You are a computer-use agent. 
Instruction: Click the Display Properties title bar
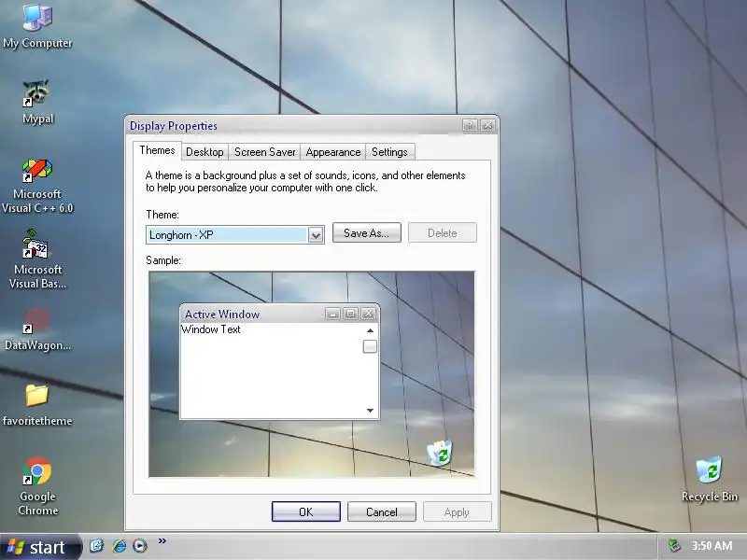click(x=312, y=126)
